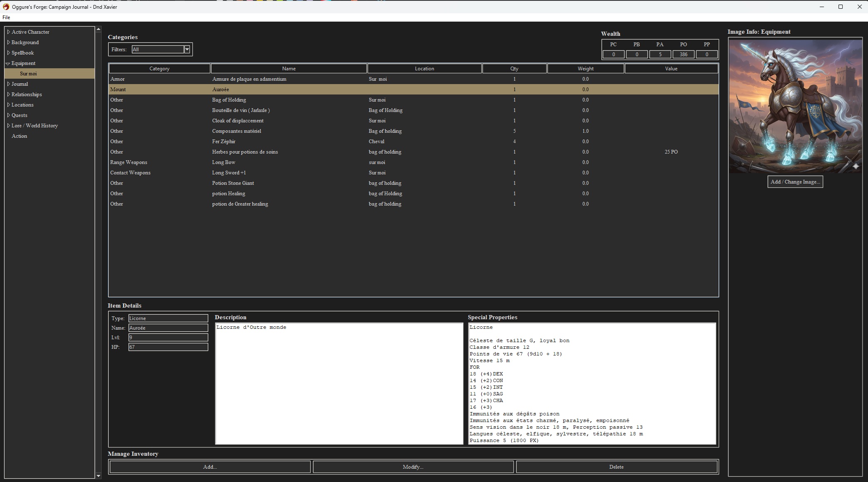
Task: Click the unicorn equipment image thumbnail
Action: (795, 106)
